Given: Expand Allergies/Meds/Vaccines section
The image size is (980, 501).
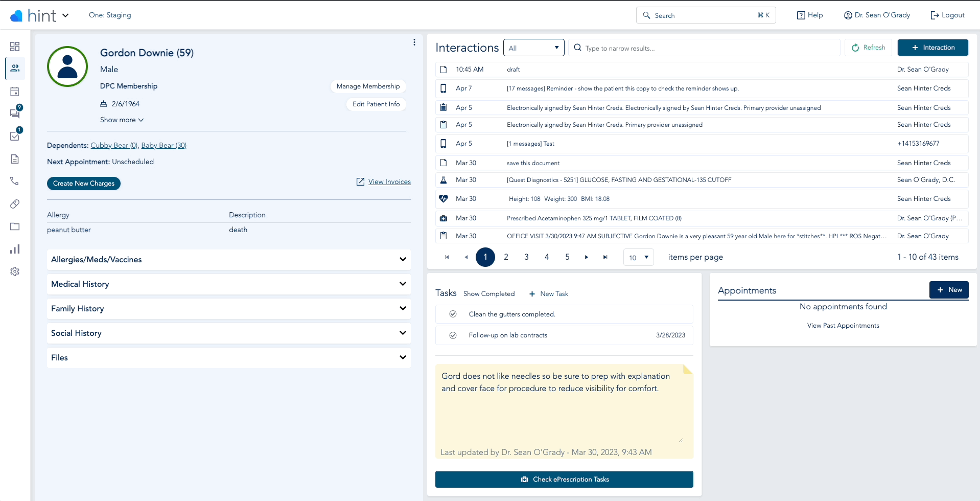Looking at the screenshot, I should pyautogui.click(x=229, y=260).
